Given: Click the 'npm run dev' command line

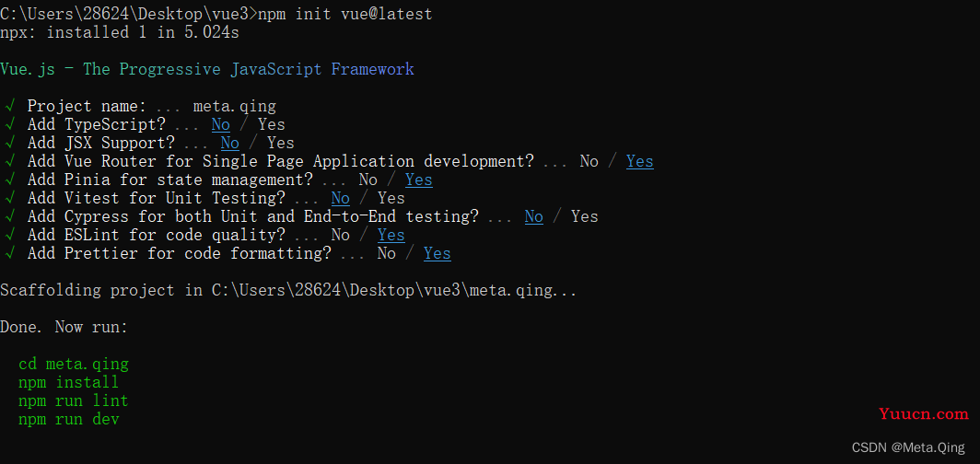Looking at the screenshot, I should coord(69,419).
